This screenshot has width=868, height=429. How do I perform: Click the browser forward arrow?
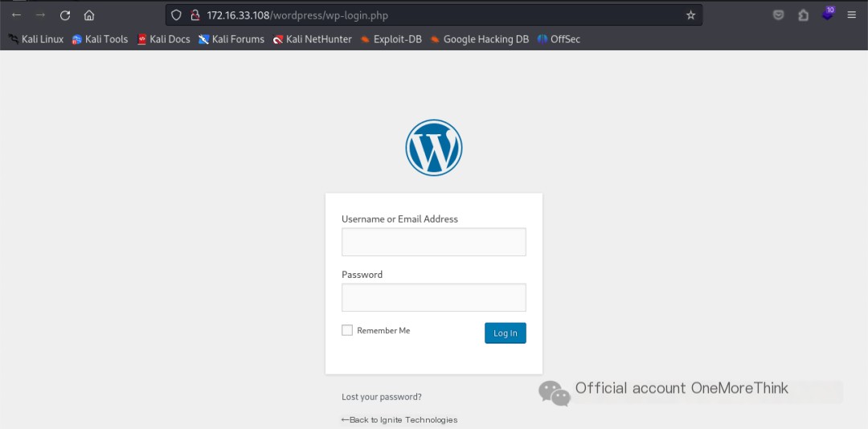click(x=40, y=15)
